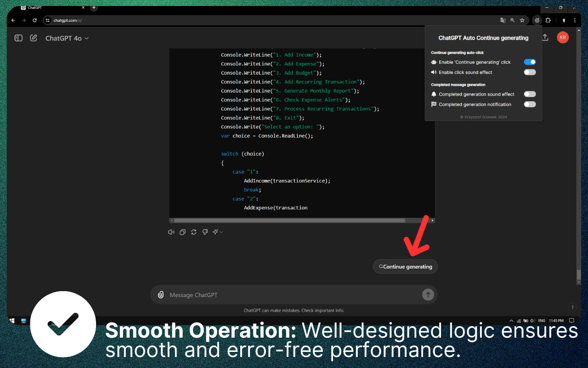Expand the system tray hidden icons chevron
This screenshot has width=588, height=368.
512,321
